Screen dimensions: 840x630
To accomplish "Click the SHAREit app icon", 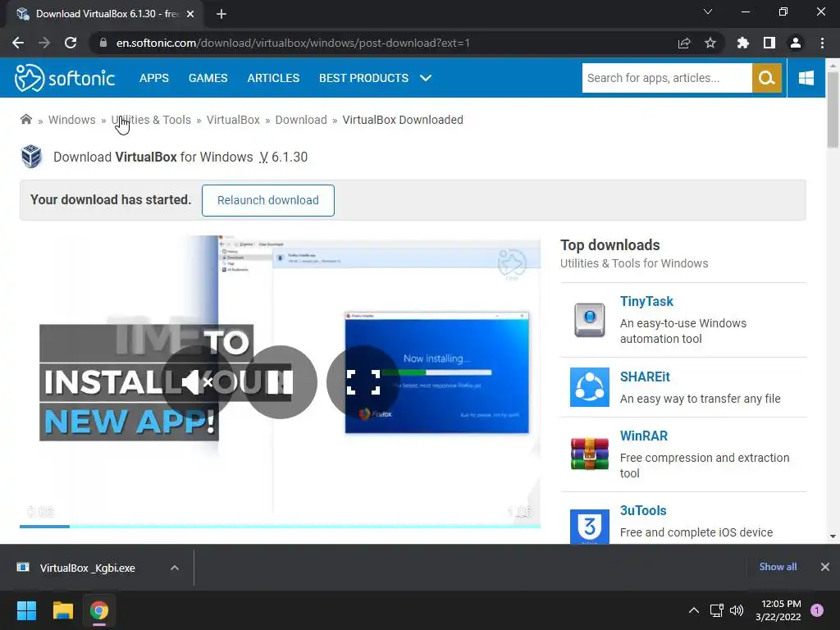I will [589, 387].
